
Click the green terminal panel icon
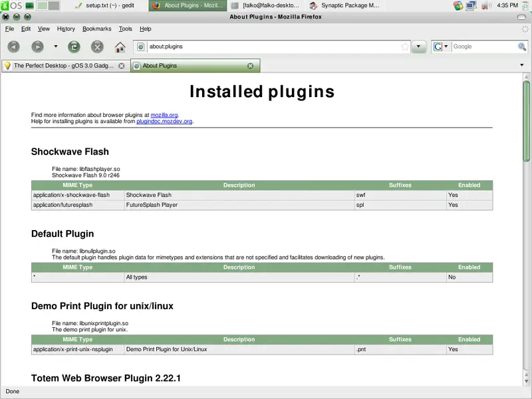29,5
